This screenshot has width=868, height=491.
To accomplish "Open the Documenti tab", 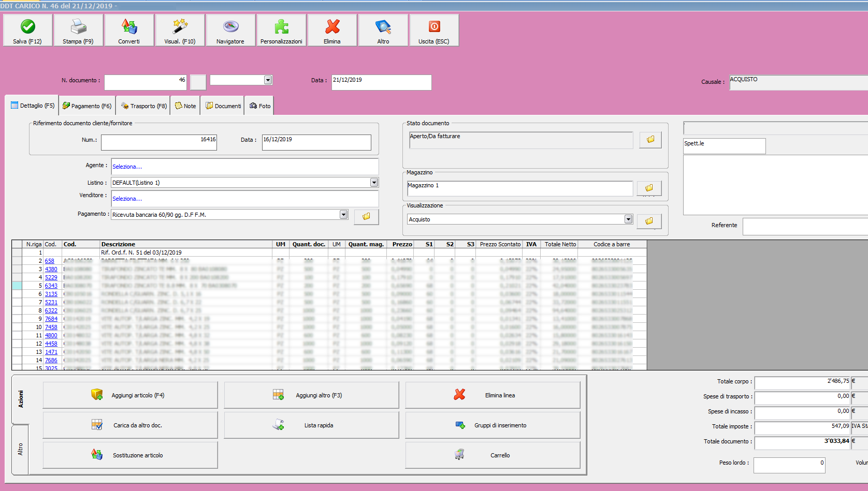I will (x=223, y=106).
